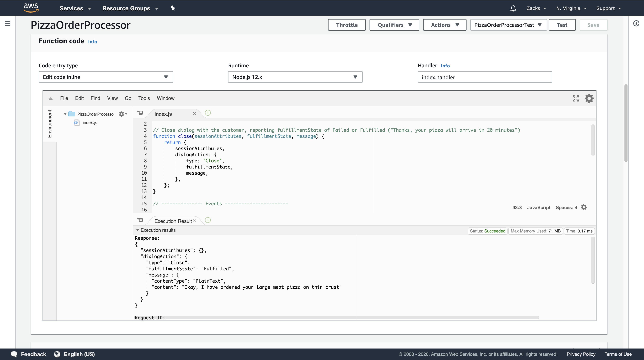Open the Runtime Node.js 12.x dropdown
The width and height of the screenshot is (644, 360).
[295, 77]
